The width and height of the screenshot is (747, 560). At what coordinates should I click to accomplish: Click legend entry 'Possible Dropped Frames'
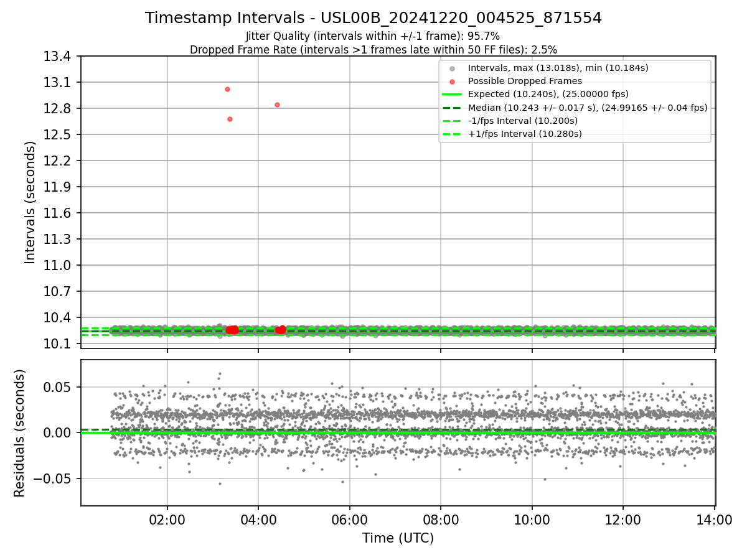point(525,81)
